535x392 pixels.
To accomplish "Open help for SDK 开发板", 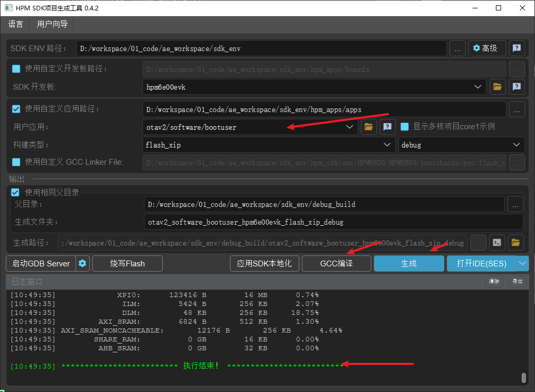I will click(x=517, y=87).
